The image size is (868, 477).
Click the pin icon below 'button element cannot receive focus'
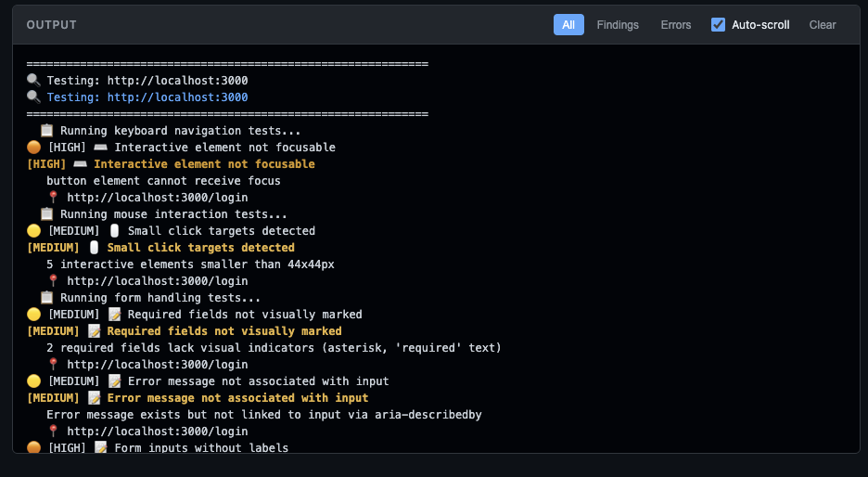(x=53, y=198)
